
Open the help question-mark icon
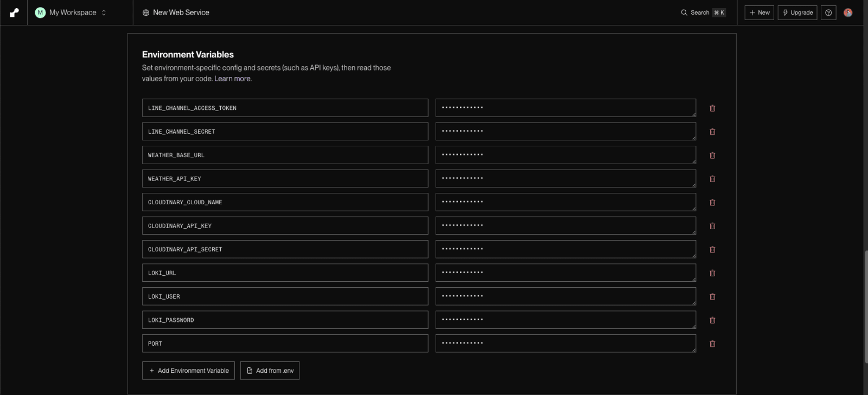pos(828,12)
